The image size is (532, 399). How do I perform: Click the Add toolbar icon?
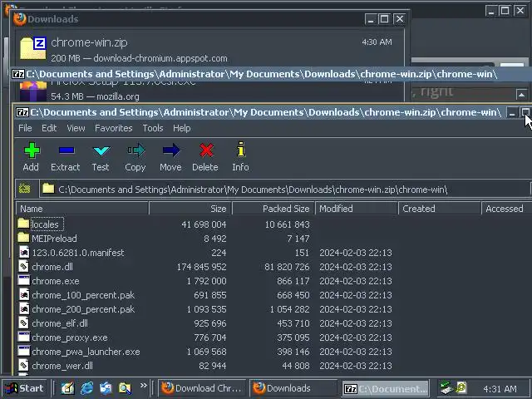click(x=32, y=150)
